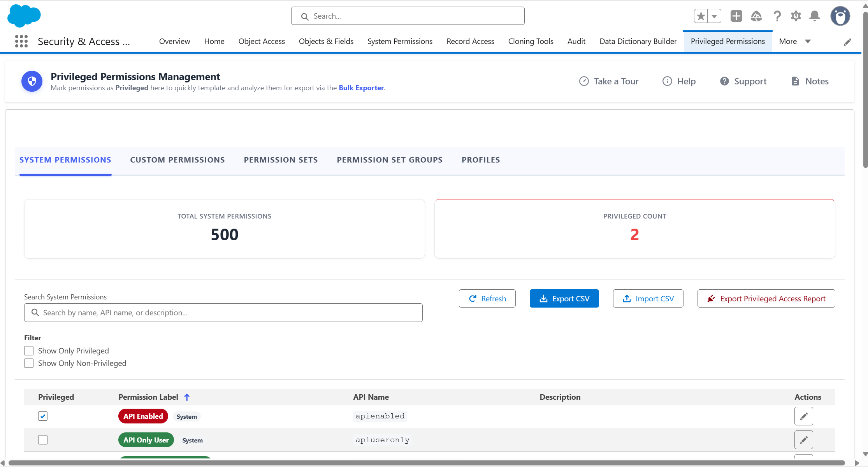Follow the Bulk Exporter link
868x467 pixels.
click(x=361, y=88)
